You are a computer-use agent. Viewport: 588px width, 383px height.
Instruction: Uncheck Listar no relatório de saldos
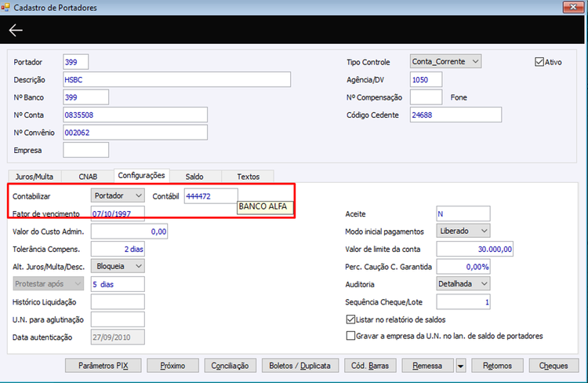click(x=350, y=319)
